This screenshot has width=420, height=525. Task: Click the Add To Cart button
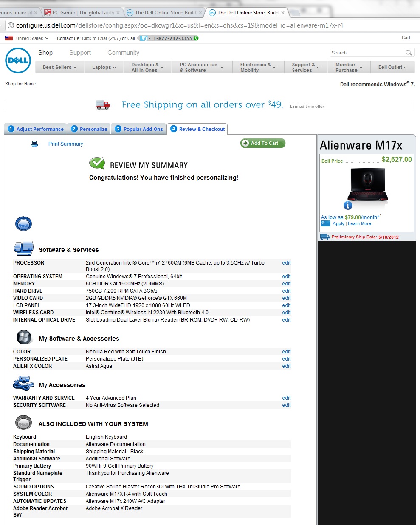coord(263,143)
